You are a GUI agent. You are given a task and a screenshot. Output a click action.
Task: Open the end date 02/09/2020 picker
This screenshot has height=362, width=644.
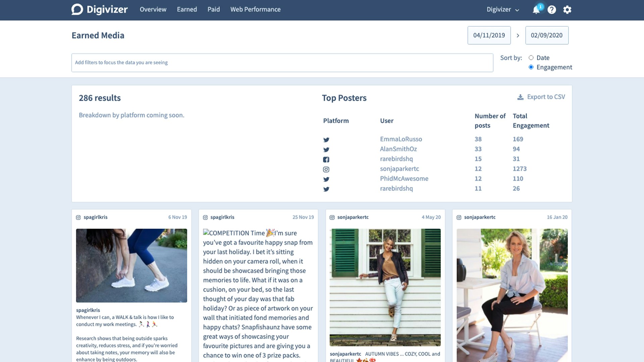547,35
